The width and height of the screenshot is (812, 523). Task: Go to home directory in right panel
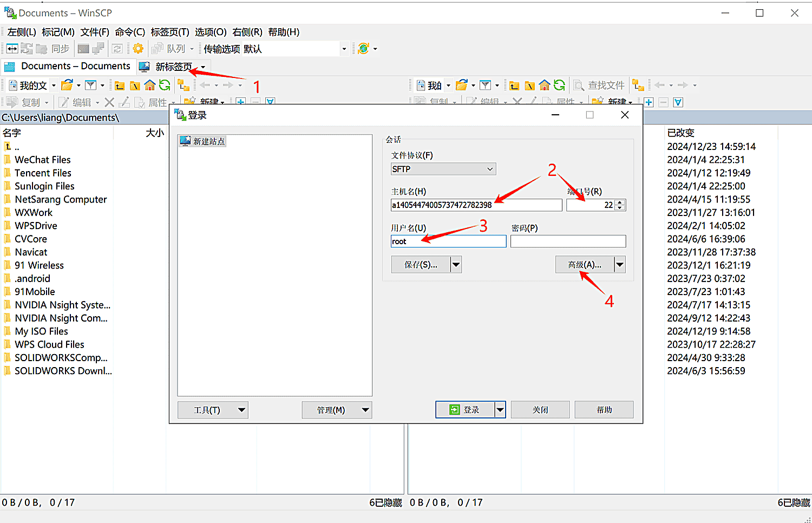(545, 86)
